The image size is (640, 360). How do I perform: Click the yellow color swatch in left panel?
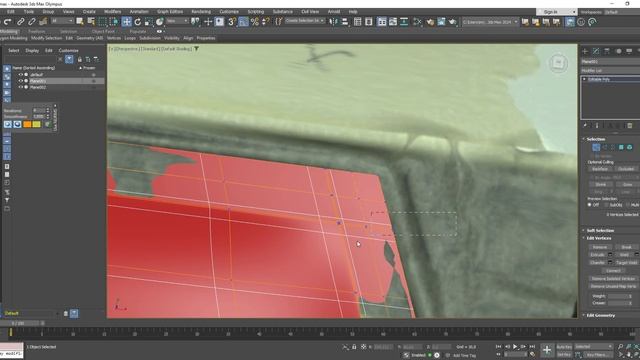[x=36, y=124]
